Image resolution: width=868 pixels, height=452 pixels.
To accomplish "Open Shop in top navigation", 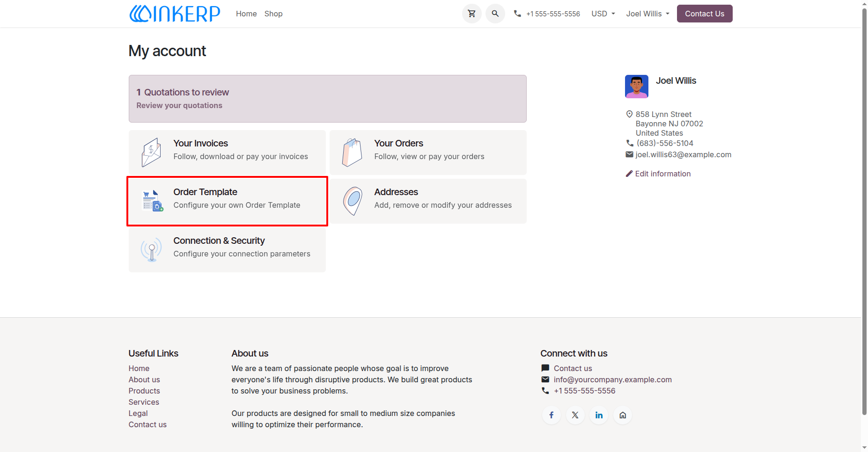I will pyautogui.click(x=273, y=14).
